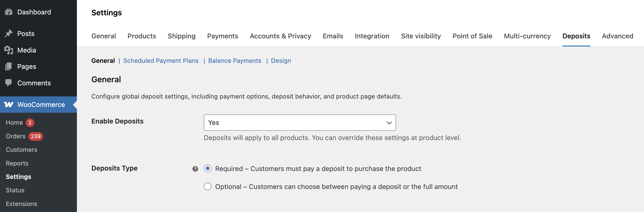Open WooCommerce Home with notification badge
644x212 pixels.
14,123
